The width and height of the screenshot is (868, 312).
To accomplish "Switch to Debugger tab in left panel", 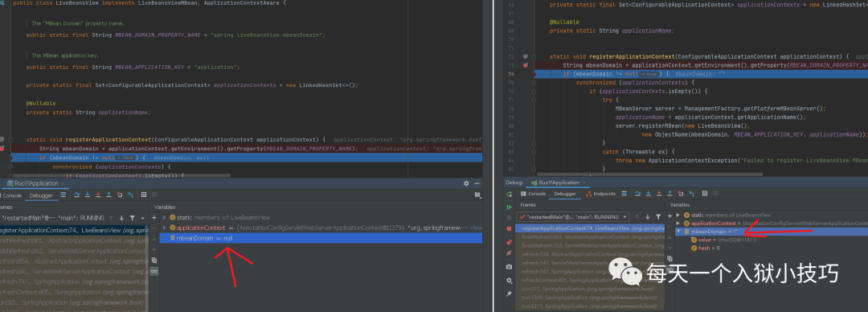I will tap(41, 195).
